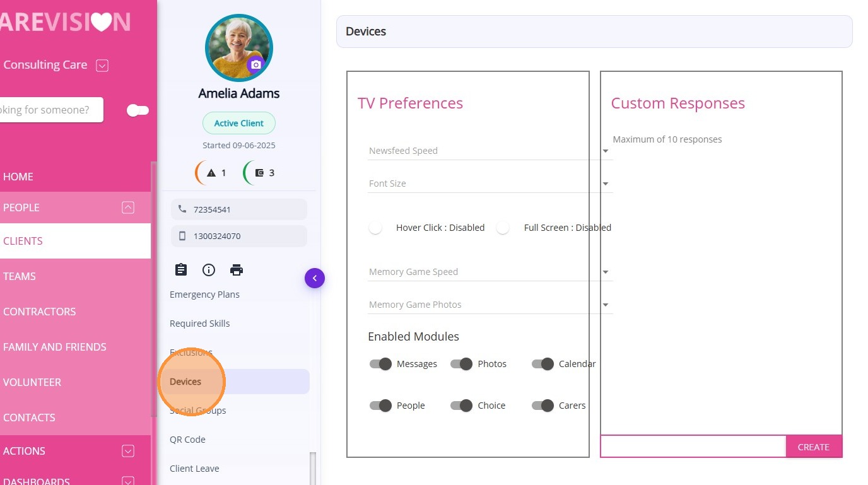Open the Client Leave section
Viewport: 868px width, 485px height.
point(194,469)
